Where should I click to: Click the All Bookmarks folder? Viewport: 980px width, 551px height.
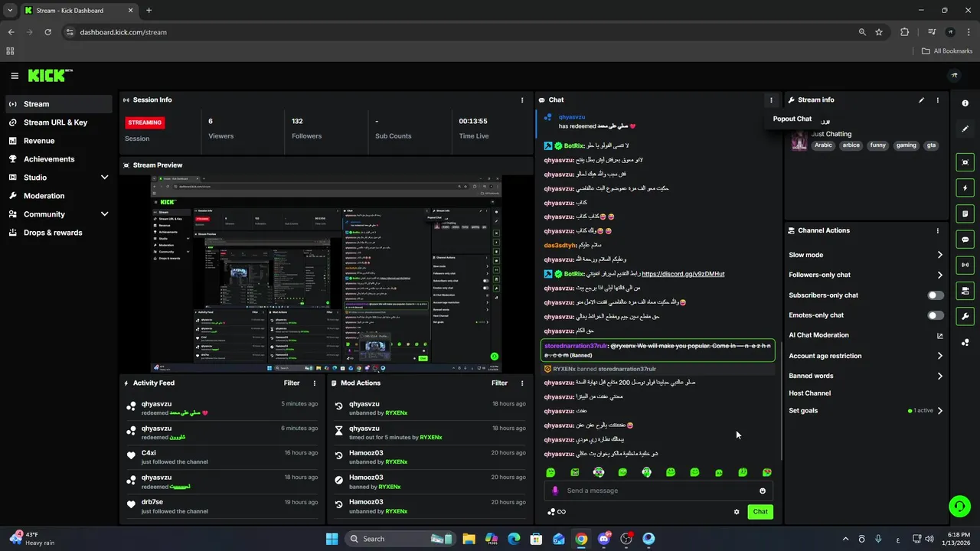(947, 51)
